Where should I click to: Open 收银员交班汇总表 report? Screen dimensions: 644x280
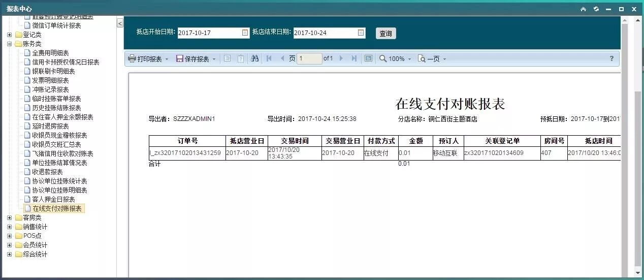coord(56,144)
